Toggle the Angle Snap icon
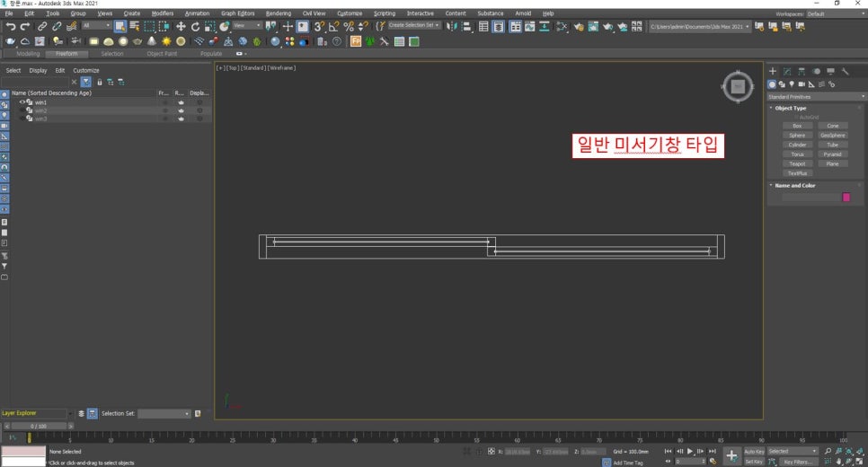Screen dimensions: 868x467 (x=333, y=26)
